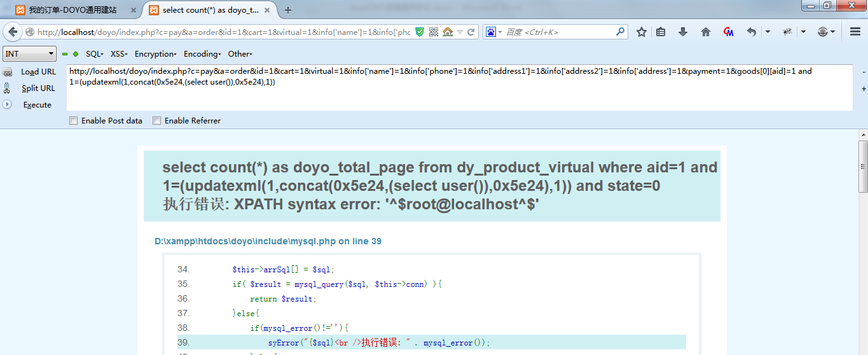Click the page vertical scrollbar thumb
The width and height of the screenshot is (868, 355).
coord(863,165)
